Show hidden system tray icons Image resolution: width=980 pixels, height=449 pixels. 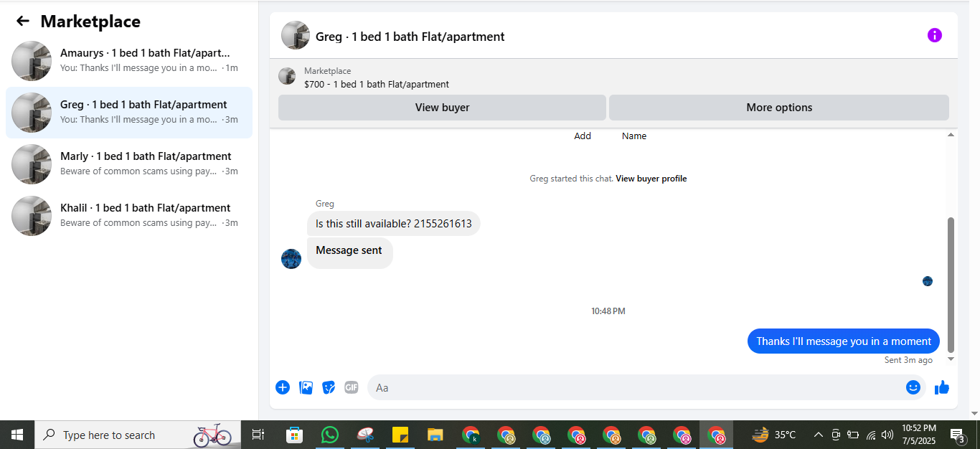[x=818, y=435]
